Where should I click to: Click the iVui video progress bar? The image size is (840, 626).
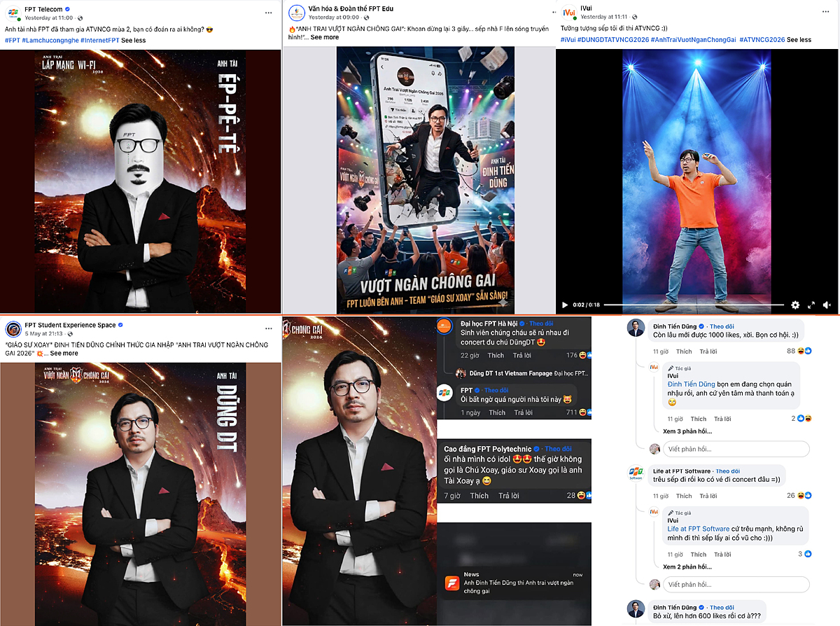click(694, 305)
